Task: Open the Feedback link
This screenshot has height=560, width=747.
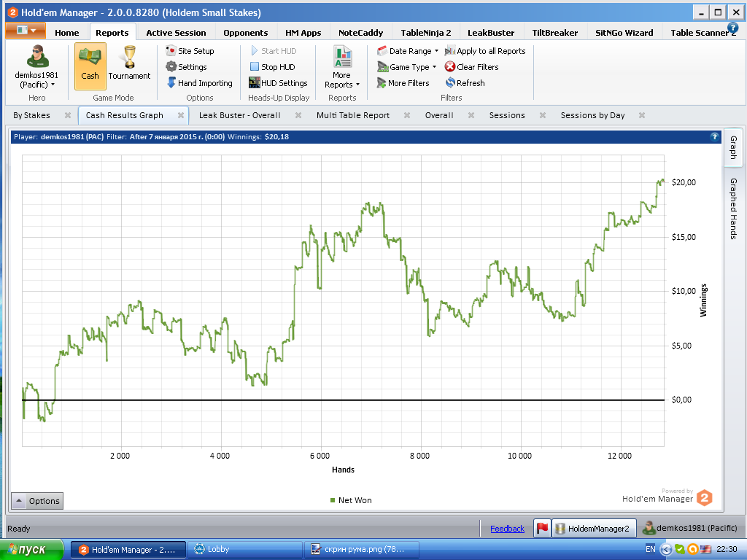Action: click(x=508, y=529)
